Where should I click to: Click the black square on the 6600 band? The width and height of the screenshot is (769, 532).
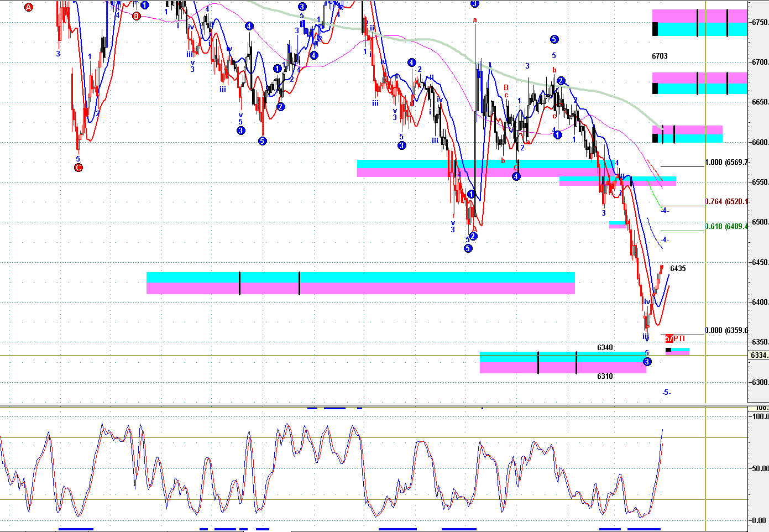coord(655,138)
